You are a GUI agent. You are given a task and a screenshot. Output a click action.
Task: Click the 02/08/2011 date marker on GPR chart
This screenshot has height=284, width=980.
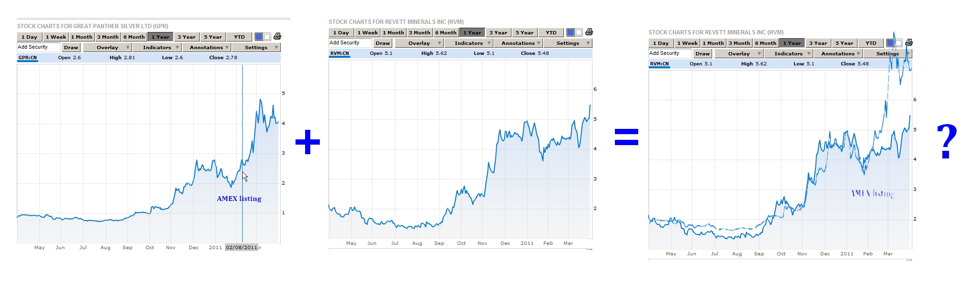pos(242,247)
